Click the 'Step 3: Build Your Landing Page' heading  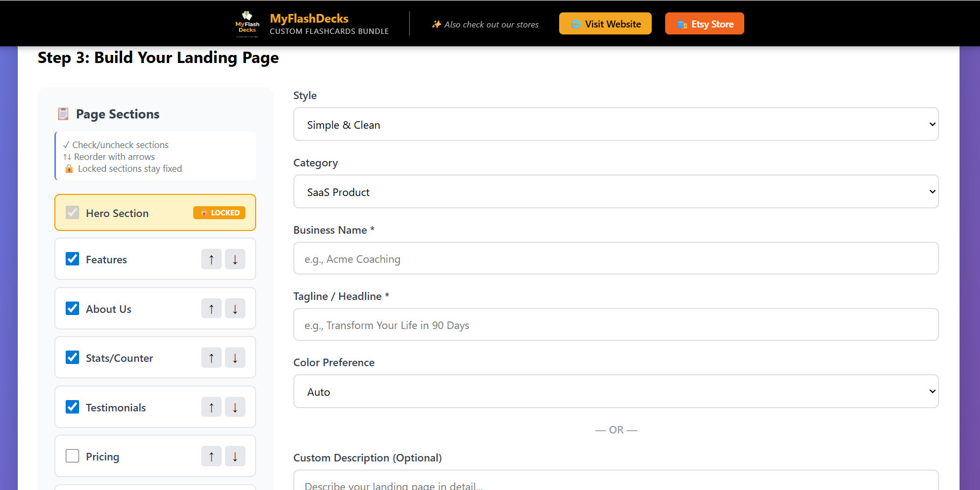tap(158, 58)
